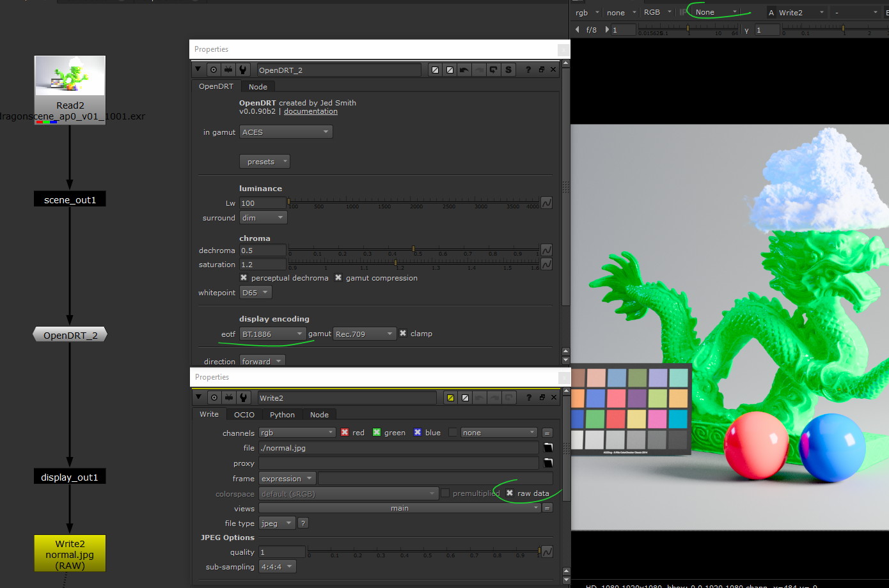
Task: Click the views main button
Action: [x=400, y=508]
